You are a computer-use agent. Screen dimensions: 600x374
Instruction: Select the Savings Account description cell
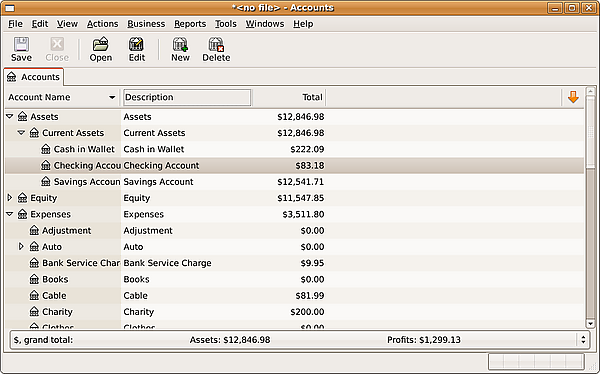(x=158, y=181)
